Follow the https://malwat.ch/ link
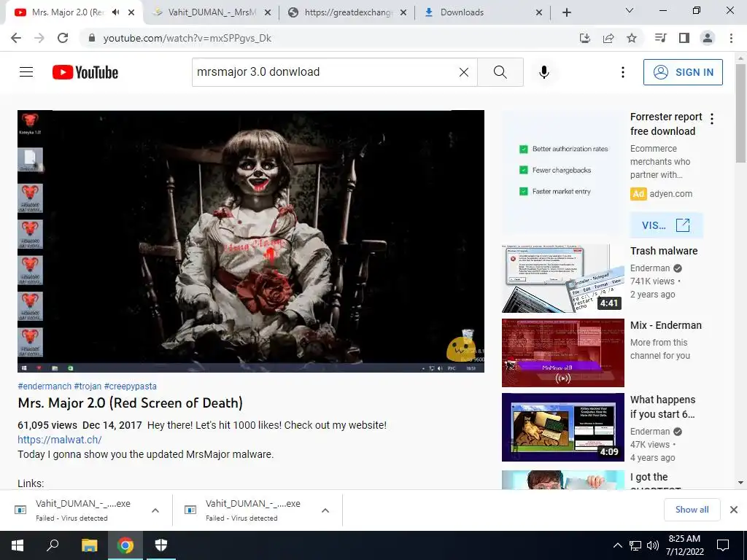747x560 pixels. coord(60,440)
